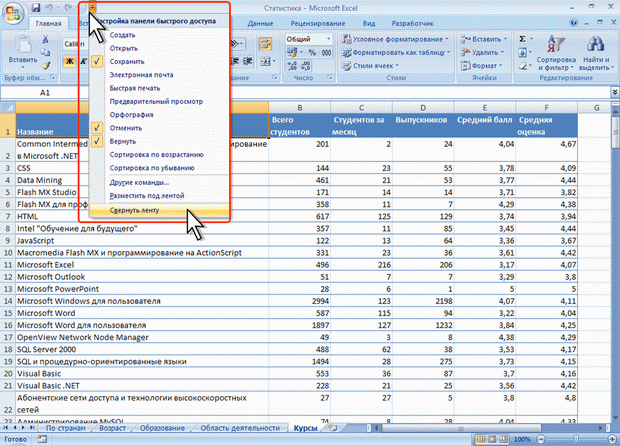Viewport: 620px width, 446px height.
Task: Open the Разработчик ribbon tab
Action: click(412, 23)
